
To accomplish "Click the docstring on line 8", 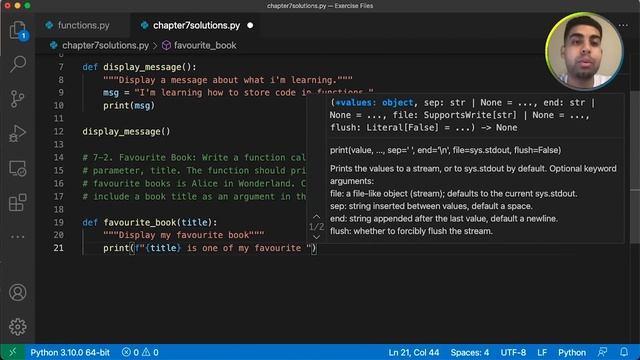I will tap(228, 80).
